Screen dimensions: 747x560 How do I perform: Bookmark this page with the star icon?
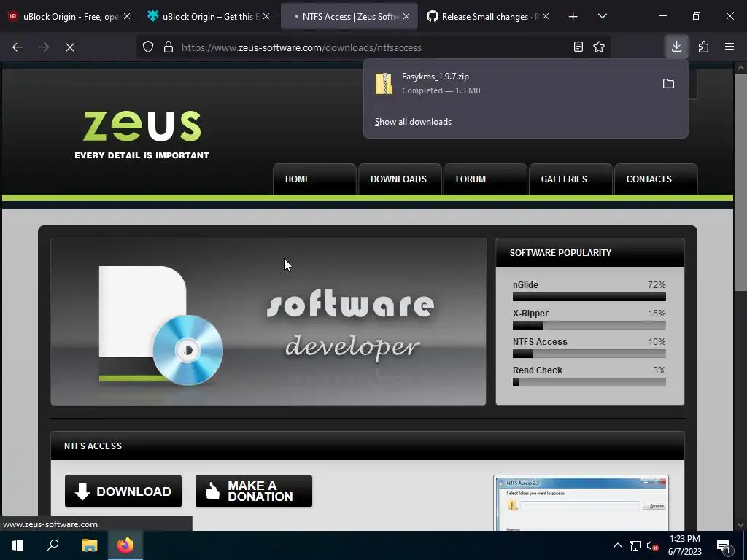(x=599, y=47)
